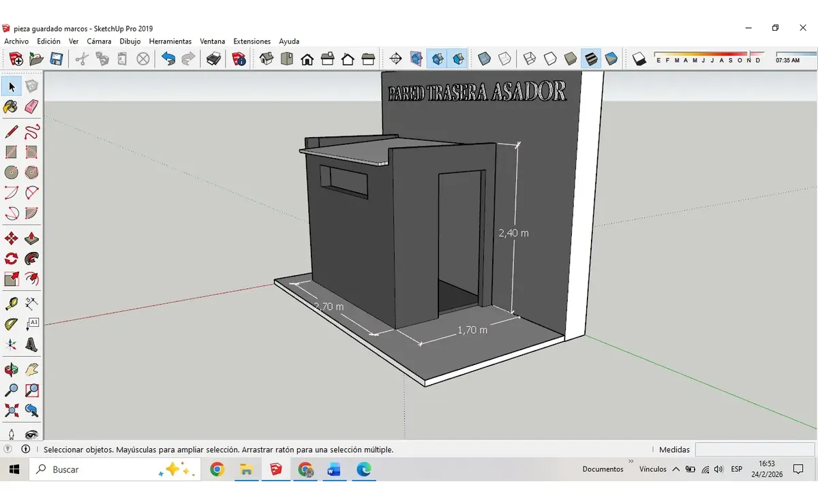Activate the Eraser tool
This screenshot has height=504, width=818.
(31, 107)
